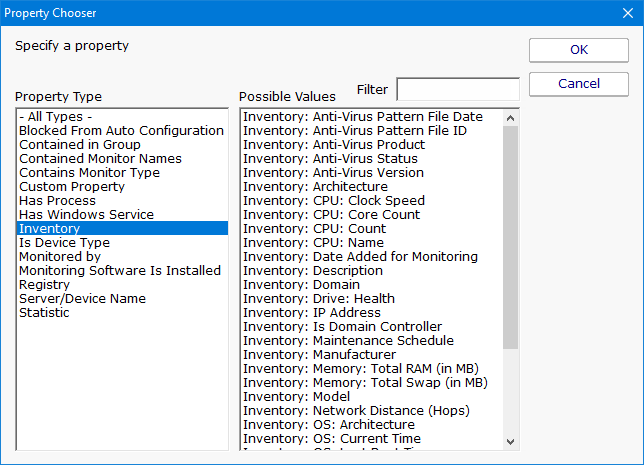Select 'Monitored by' property type

point(60,257)
